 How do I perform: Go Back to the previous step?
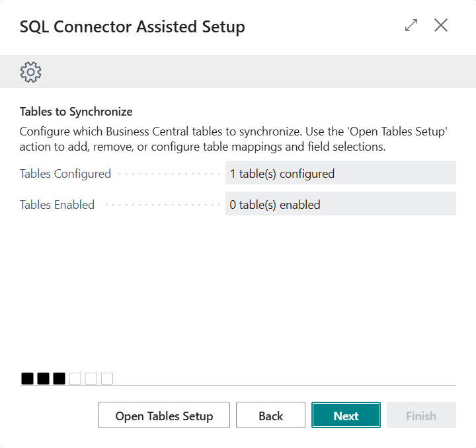point(270,415)
